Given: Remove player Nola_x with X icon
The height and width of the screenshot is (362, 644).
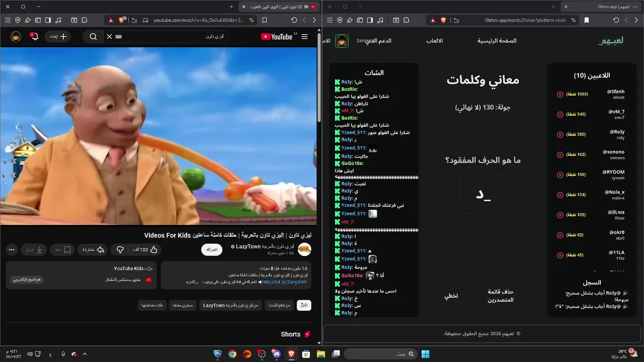Looking at the screenshot, I should 560,195.
